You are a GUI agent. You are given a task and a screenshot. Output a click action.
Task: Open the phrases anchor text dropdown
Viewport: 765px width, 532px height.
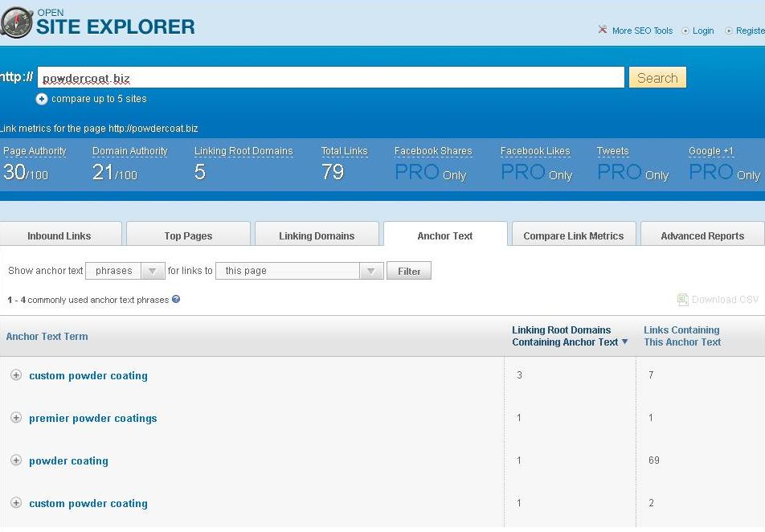pos(125,271)
